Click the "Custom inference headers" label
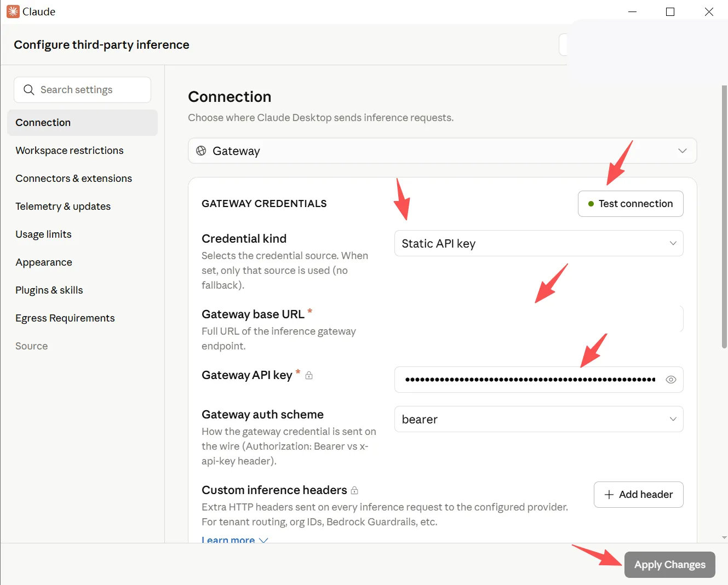 pyautogui.click(x=274, y=490)
